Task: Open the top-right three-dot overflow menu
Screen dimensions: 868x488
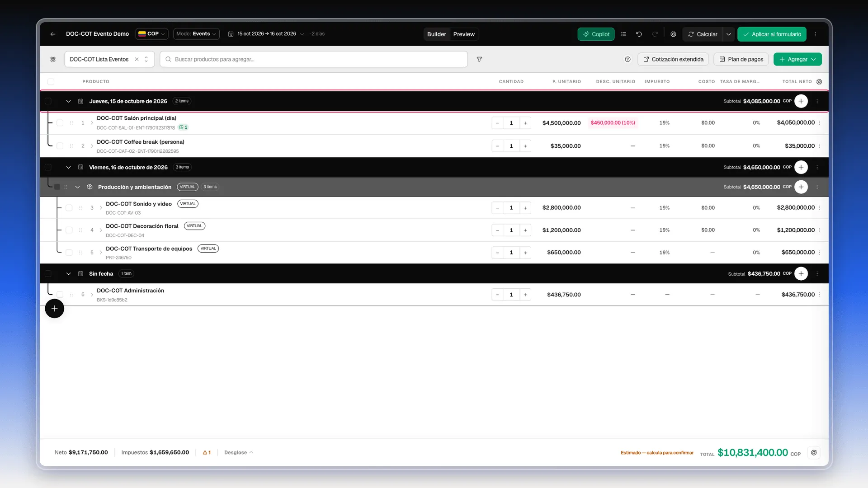Action: 816,34
